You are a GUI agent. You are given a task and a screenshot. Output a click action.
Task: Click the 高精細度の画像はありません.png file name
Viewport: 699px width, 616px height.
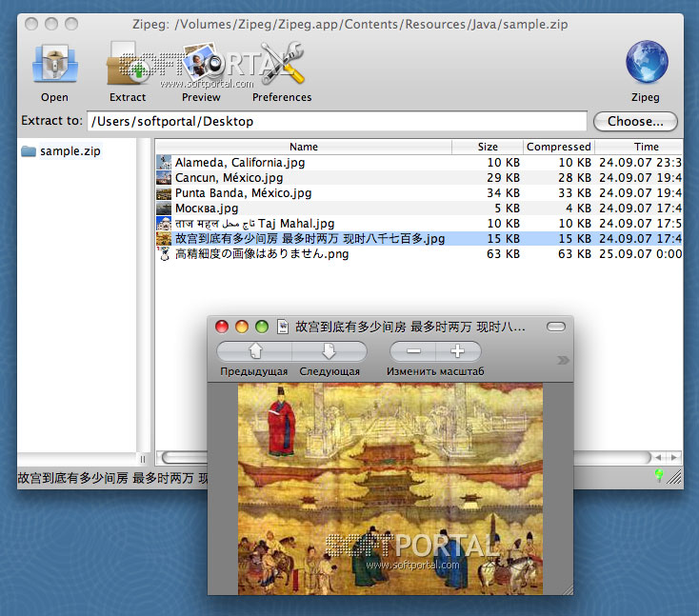coord(262,253)
